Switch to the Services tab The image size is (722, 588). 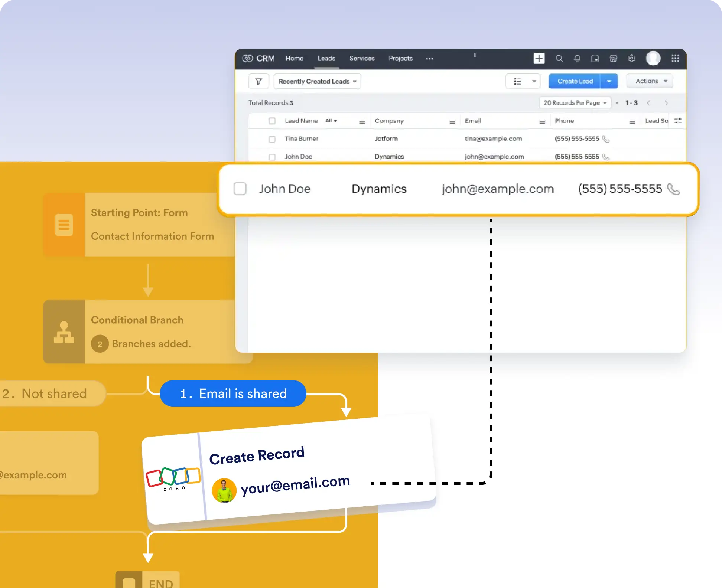click(x=362, y=59)
